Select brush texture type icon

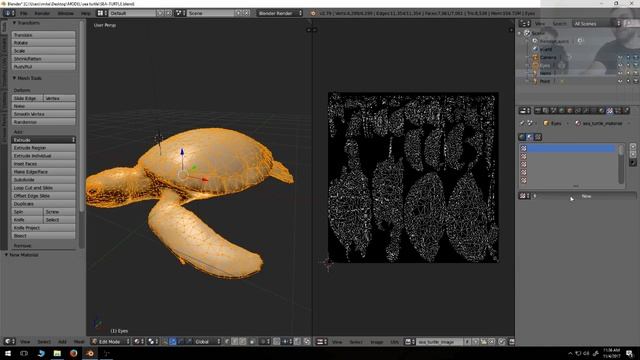[538, 137]
